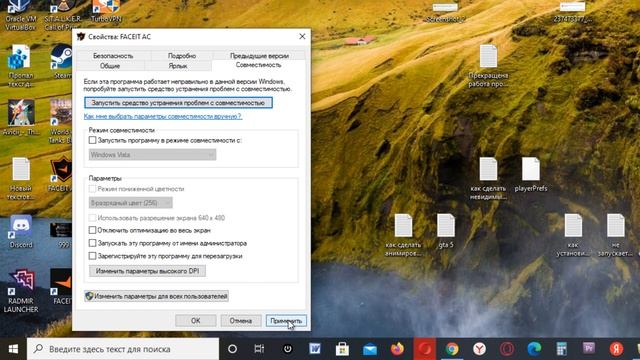The image size is (640, 360).
Task: Click Запустить средство устранения проблем с совместимостью
Action: pos(178,103)
